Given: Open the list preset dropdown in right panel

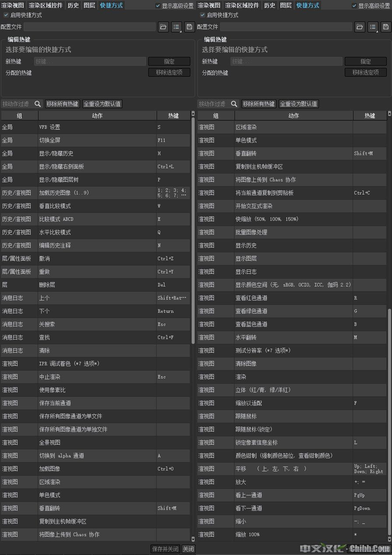Looking at the screenshot, I should pyautogui.click(x=373, y=27).
